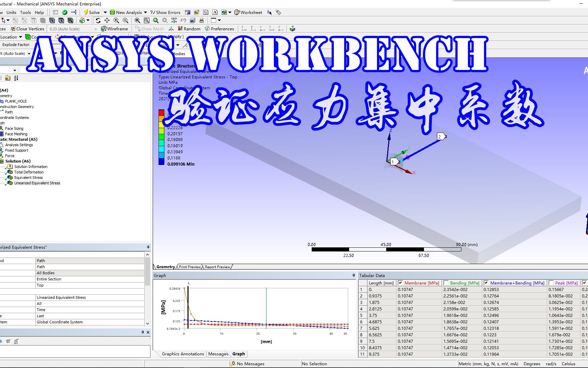Click the Worksheet button

248,12
